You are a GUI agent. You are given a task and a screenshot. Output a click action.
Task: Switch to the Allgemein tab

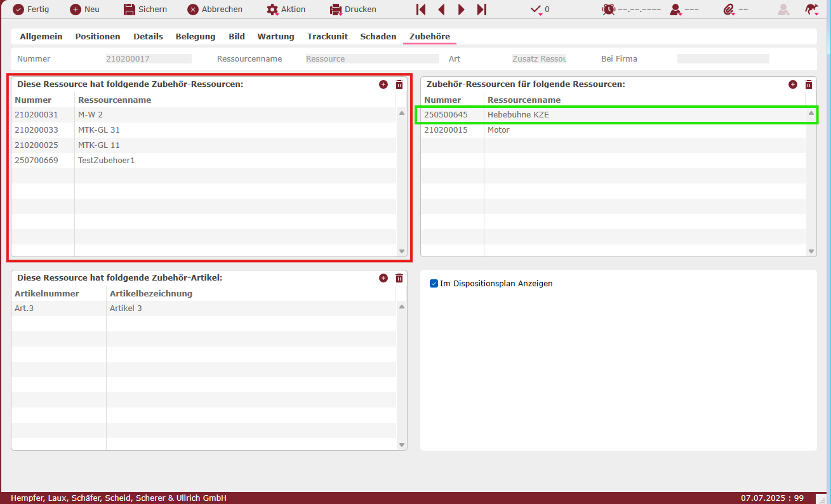(x=41, y=37)
